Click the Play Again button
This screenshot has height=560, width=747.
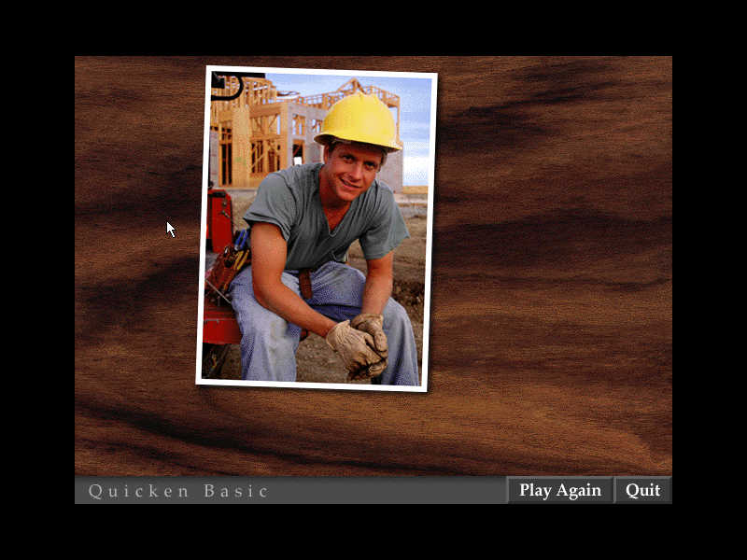pos(559,490)
